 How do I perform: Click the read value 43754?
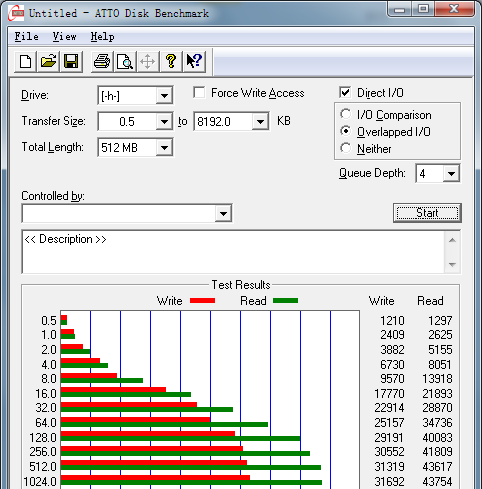click(x=437, y=482)
